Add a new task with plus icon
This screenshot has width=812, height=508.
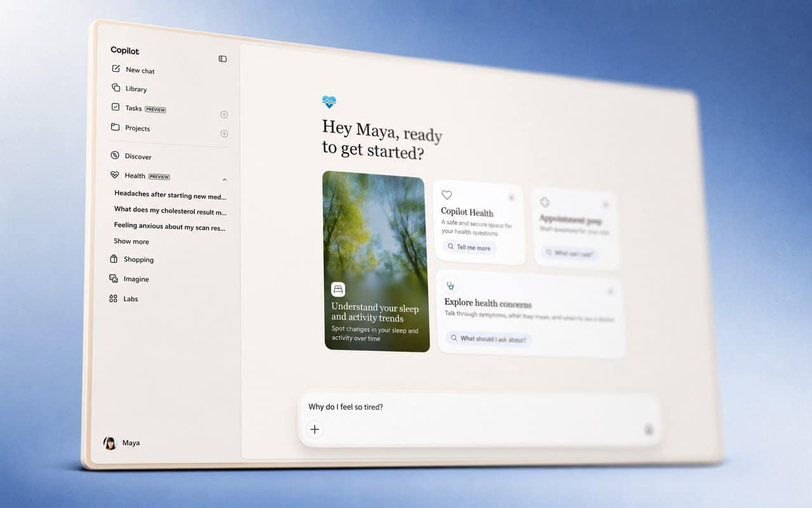[224, 115]
